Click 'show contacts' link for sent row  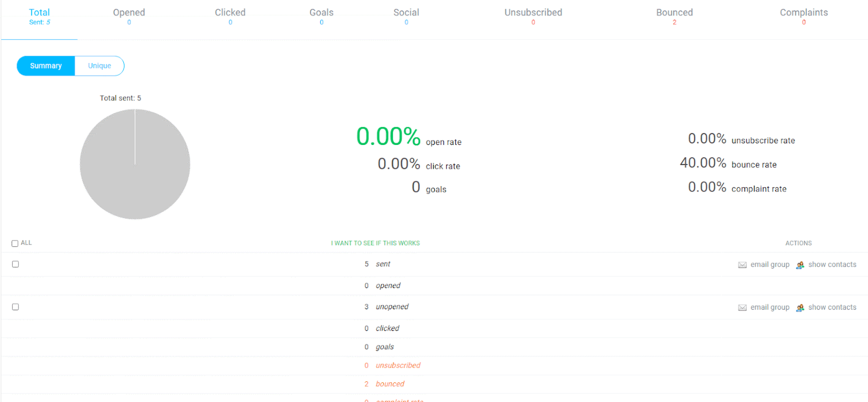[x=832, y=265]
